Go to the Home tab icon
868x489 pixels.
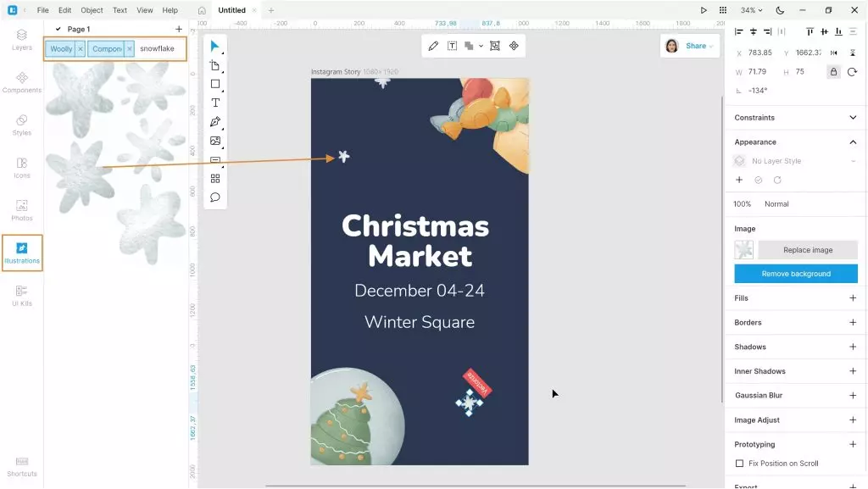pyautogui.click(x=202, y=10)
